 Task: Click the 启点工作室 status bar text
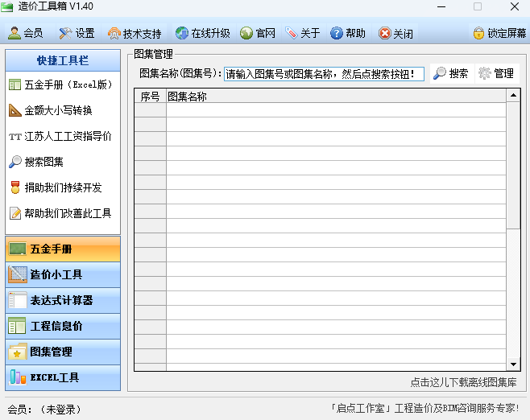click(424, 408)
